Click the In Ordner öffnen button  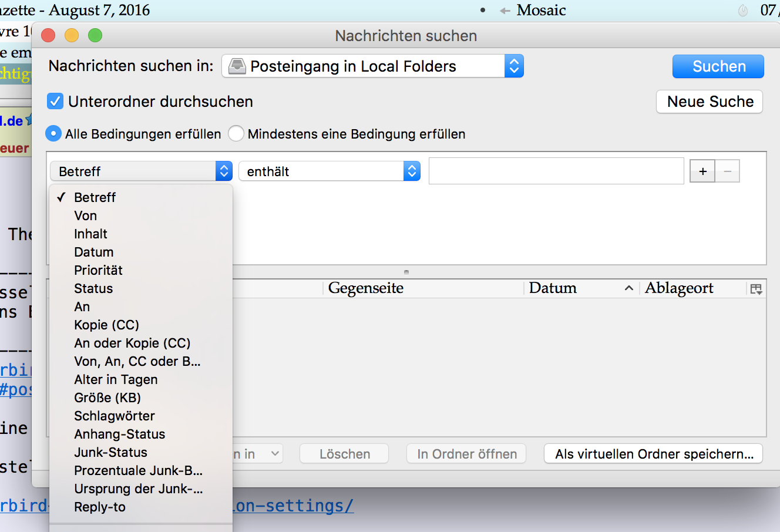point(466,454)
